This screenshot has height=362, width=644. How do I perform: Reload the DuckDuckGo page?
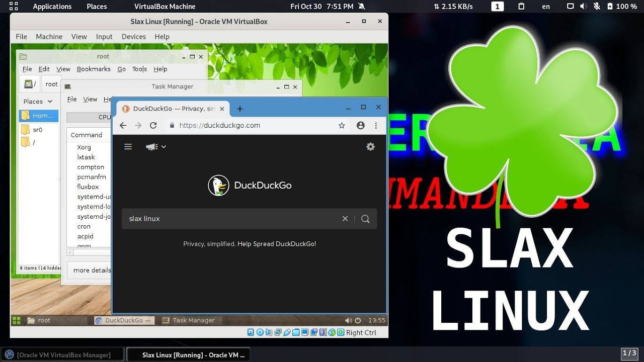coord(153,125)
